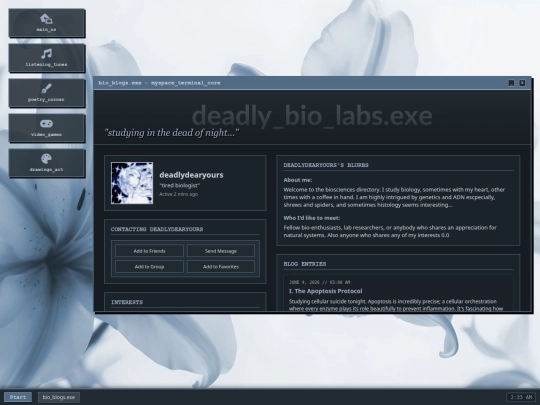Open the Start menu
Viewport: 540px width, 405px height.
(x=18, y=397)
